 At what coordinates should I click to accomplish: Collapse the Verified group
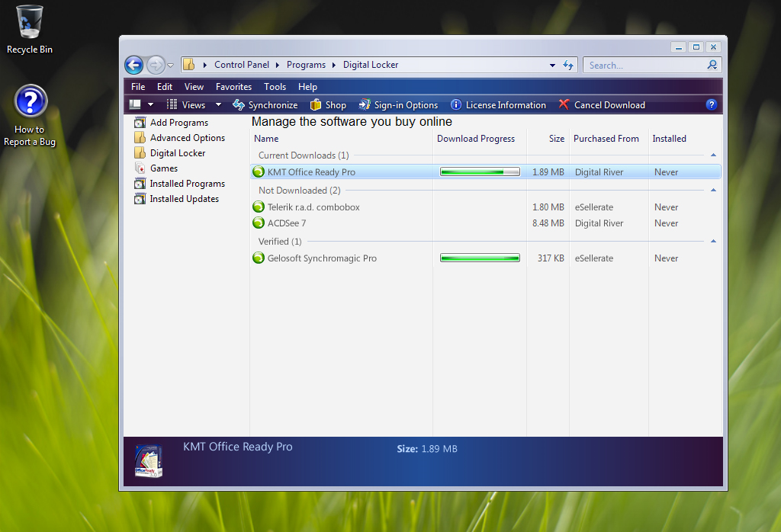pos(713,242)
